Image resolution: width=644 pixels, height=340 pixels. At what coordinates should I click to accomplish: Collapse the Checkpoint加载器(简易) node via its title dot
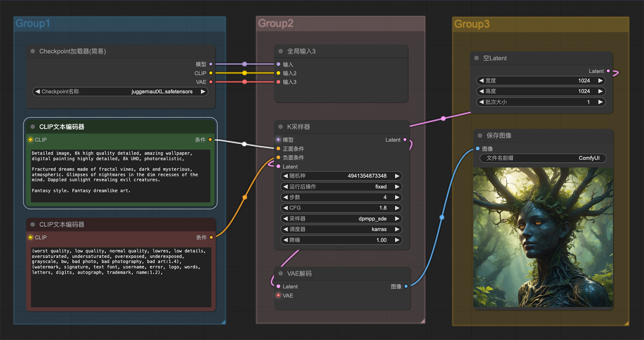33,51
